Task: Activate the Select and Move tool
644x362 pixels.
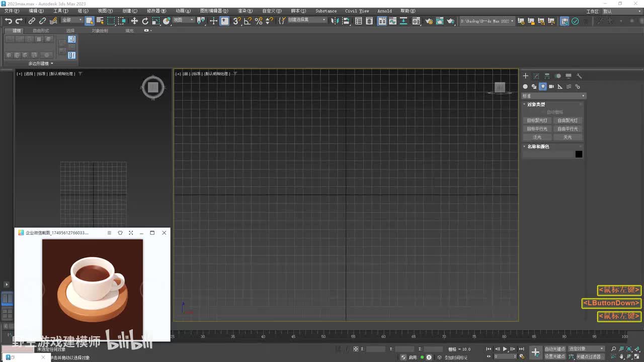Action: click(134, 21)
